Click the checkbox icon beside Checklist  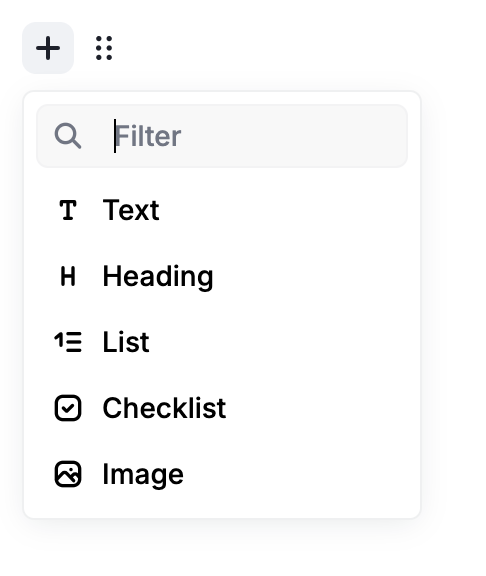tap(68, 408)
